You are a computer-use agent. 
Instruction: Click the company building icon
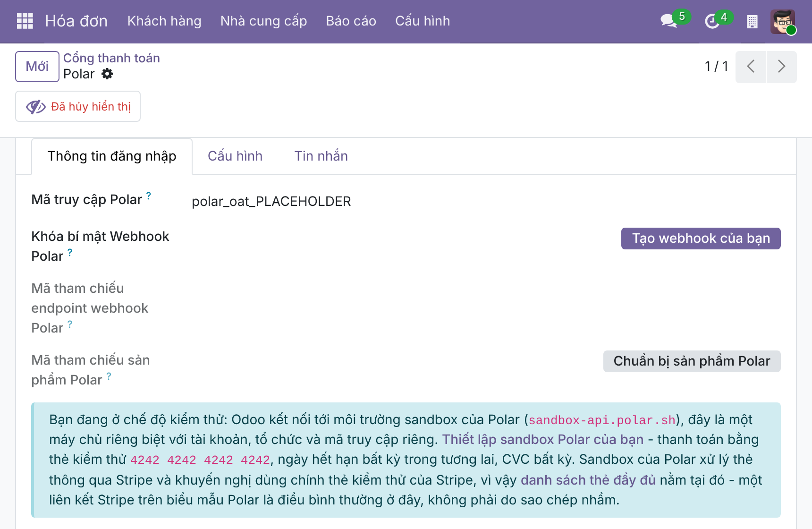[x=752, y=22]
